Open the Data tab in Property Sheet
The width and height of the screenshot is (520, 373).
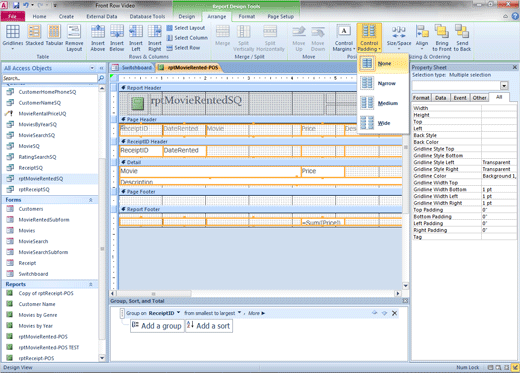[440, 98]
